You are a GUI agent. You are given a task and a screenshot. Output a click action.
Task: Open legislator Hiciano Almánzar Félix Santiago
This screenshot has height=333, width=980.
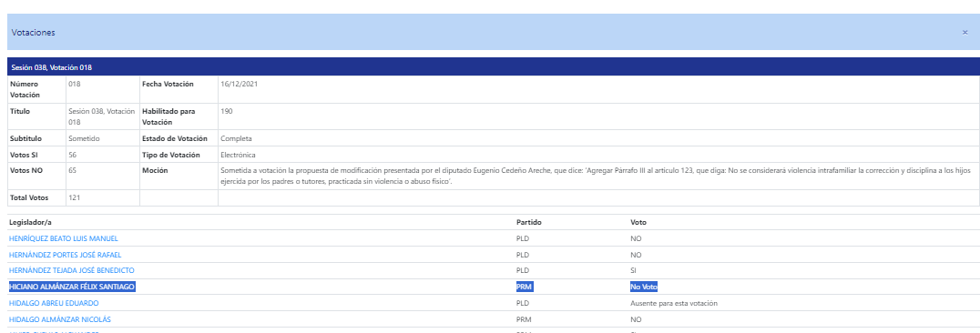pos(72,287)
